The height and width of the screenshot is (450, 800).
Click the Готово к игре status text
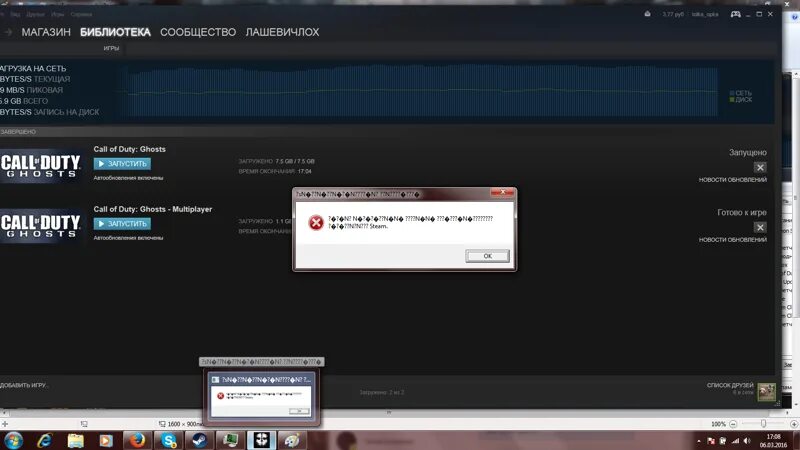(742, 212)
